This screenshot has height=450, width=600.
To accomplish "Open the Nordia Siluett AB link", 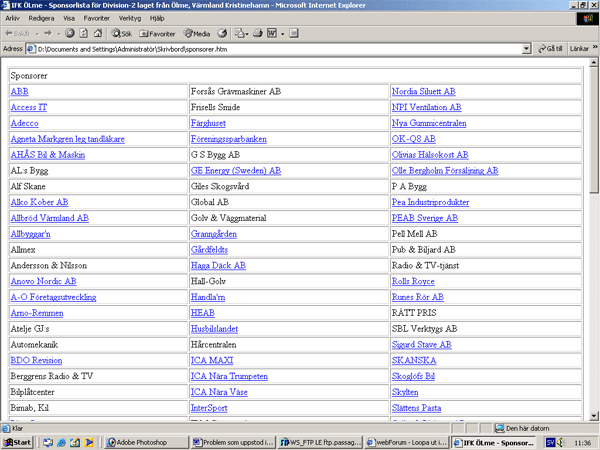I will [424, 91].
